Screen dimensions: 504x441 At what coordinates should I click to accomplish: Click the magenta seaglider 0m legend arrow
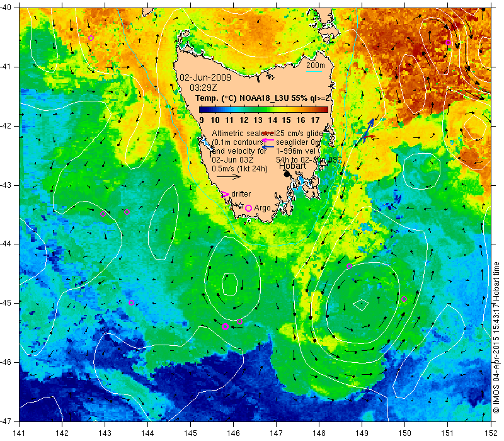click(268, 140)
